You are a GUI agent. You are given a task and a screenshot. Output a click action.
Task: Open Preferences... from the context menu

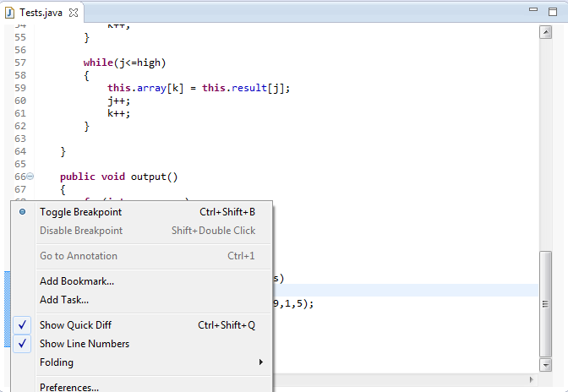[142, 387]
